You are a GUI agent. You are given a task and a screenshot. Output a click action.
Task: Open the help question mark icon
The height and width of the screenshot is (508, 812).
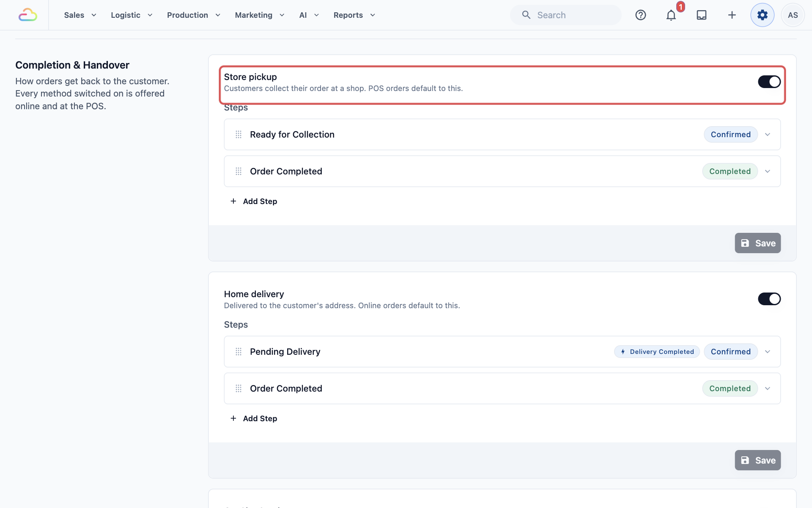pyautogui.click(x=641, y=15)
